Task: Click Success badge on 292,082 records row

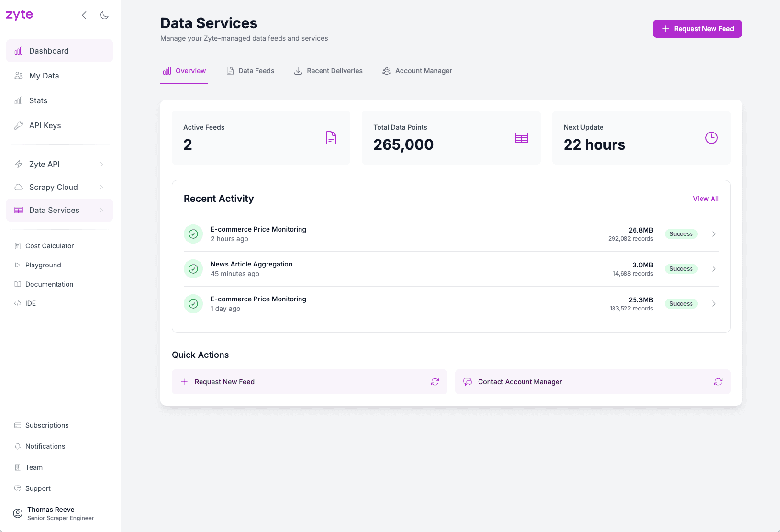Action: click(x=681, y=234)
